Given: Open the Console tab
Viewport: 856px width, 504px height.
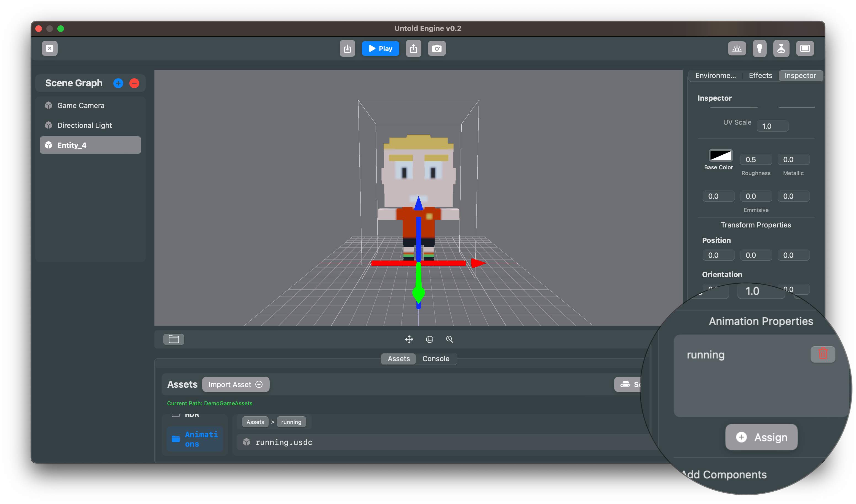Looking at the screenshot, I should click(436, 359).
